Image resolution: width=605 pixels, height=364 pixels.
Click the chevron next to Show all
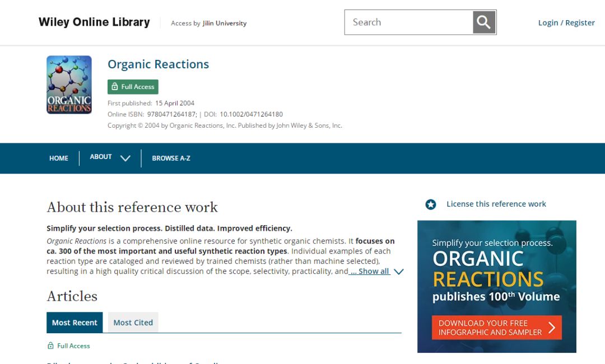398,272
